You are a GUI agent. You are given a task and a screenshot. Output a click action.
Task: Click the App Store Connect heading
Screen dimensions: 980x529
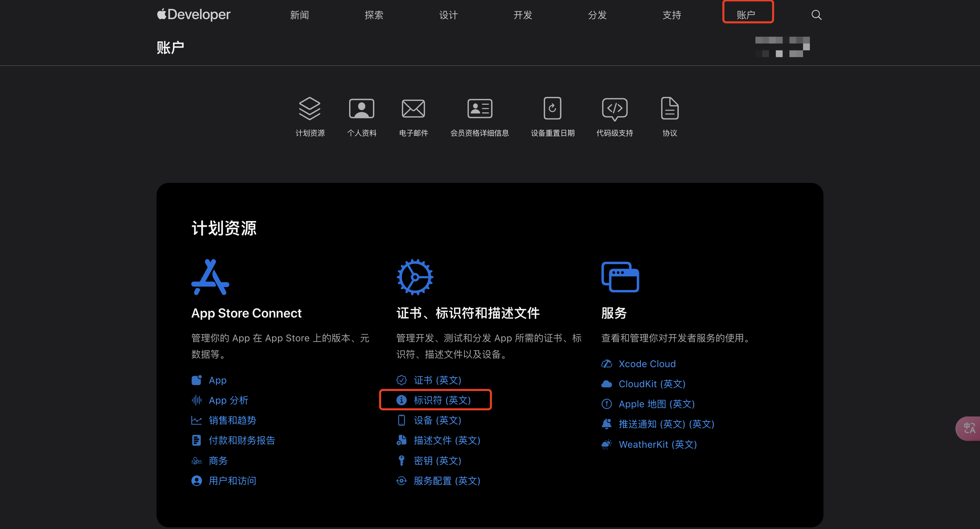pos(246,313)
